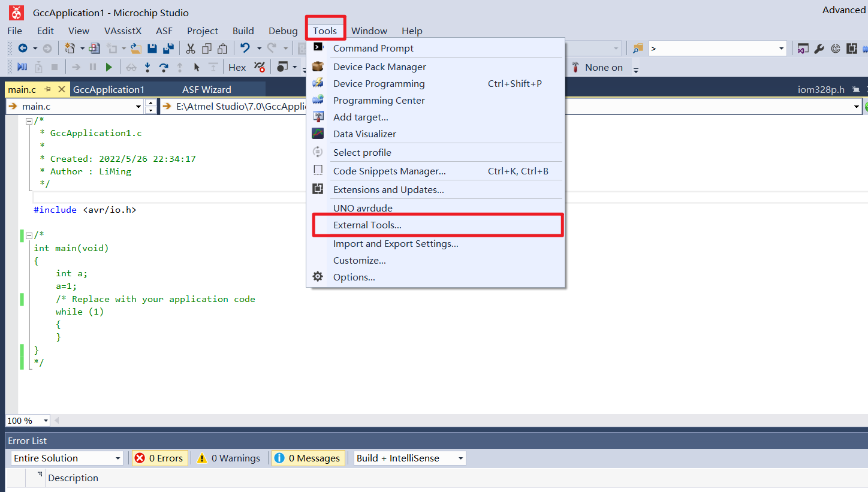This screenshot has width=868, height=492.
Task: Open the Debug menu
Action: (x=283, y=31)
